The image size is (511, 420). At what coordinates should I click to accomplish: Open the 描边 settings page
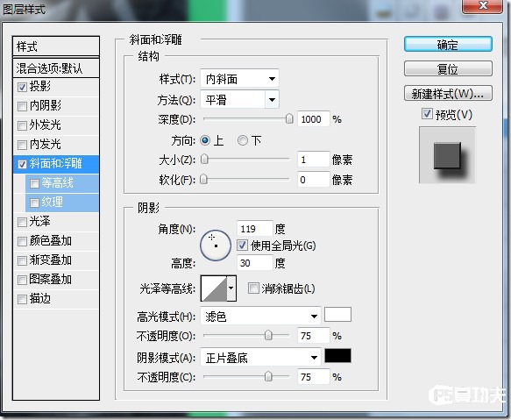pos(39,299)
